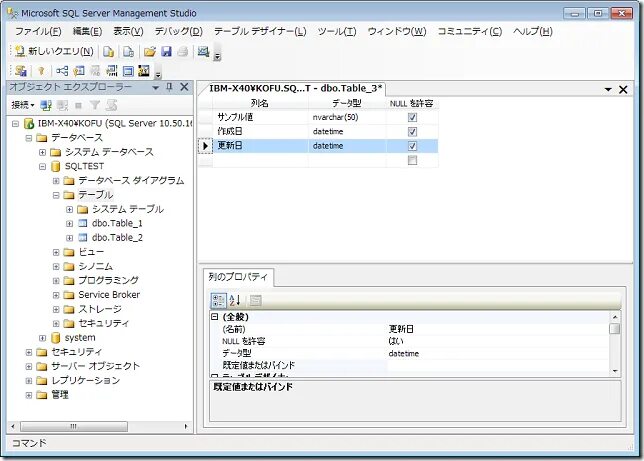This screenshot has height=461, width=644.
Task: Click the Manage XML Indexes icon
Action: coord(112,71)
